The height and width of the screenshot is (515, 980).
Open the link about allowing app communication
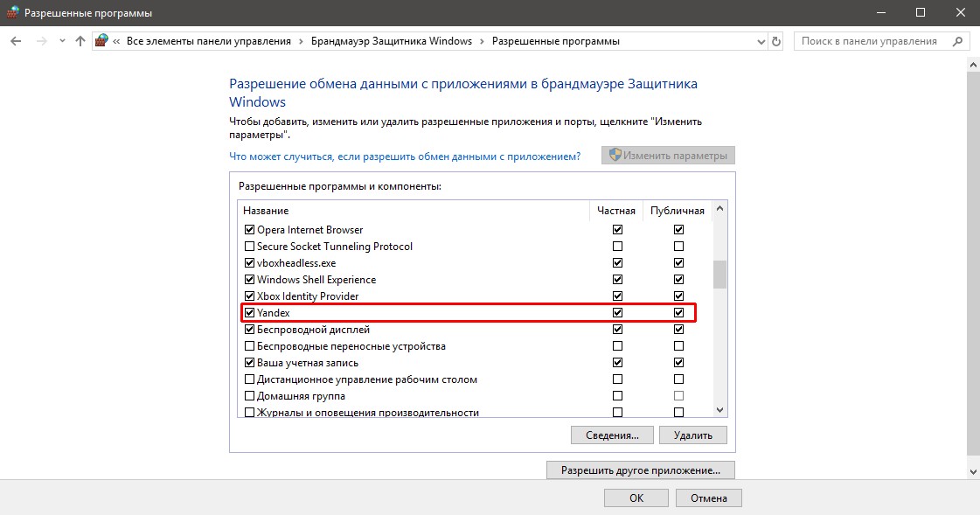(x=405, y=157)
